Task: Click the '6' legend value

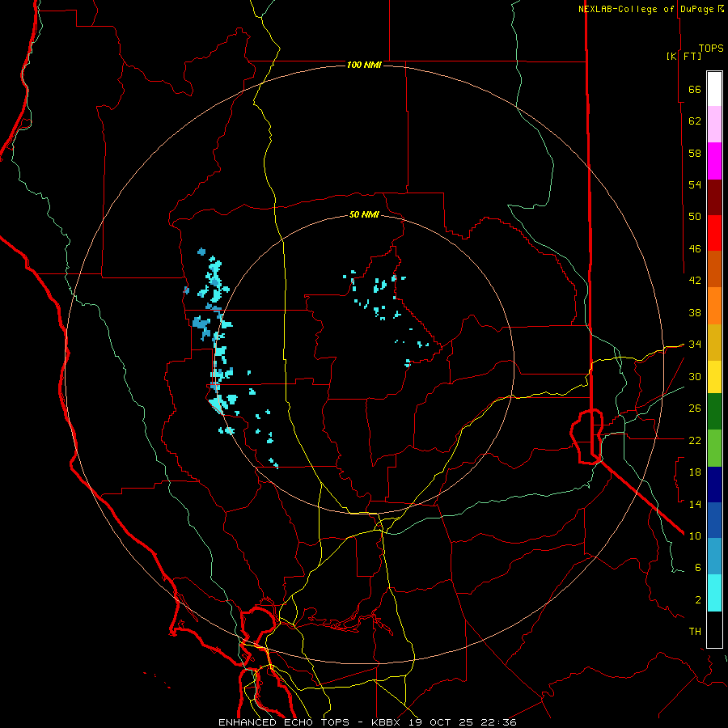Action: point(698,568)
